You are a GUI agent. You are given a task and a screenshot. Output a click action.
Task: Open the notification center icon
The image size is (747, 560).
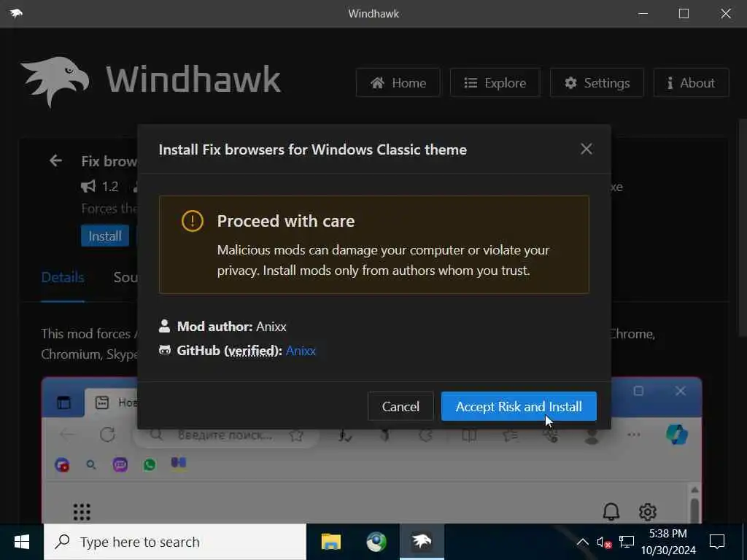click(717, 542)
